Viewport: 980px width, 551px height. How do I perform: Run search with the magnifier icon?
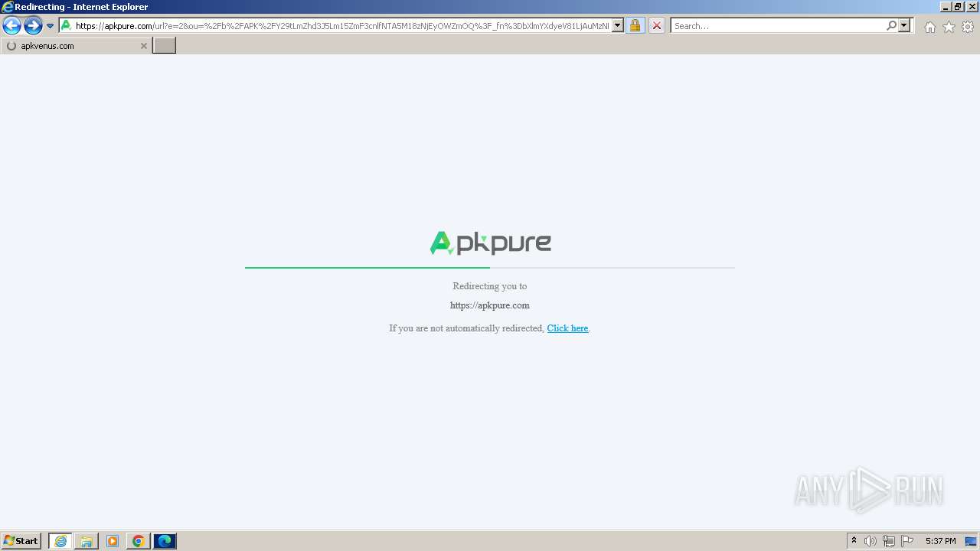point(891,25)
